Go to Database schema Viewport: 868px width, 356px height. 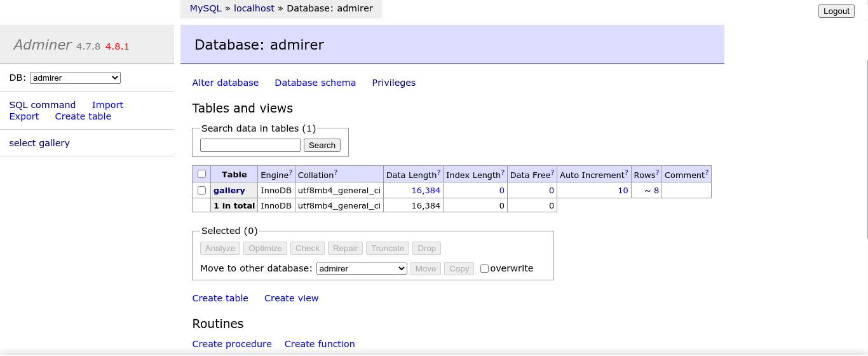pyautogui.click(x=315, y=83)
